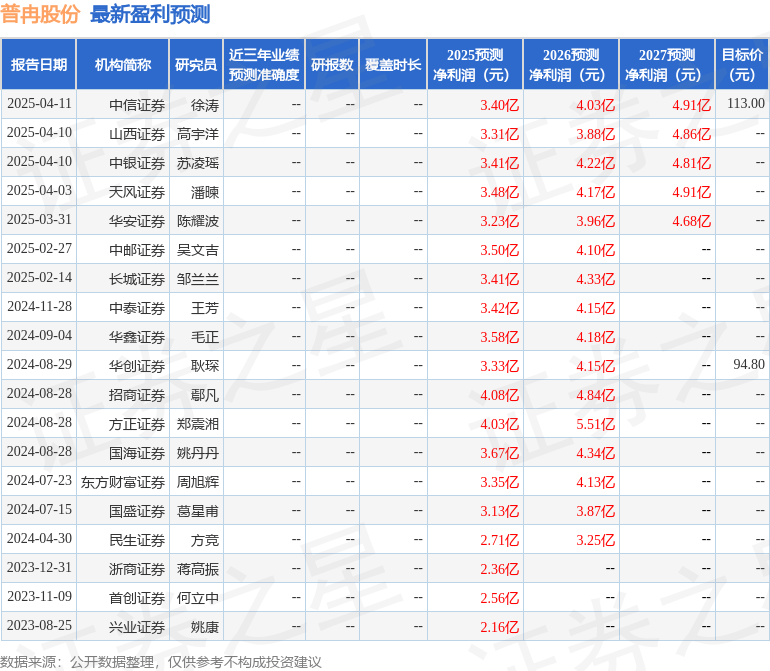Click the 最新盈利预测 heading
This screenshot has height=671, width=770.
click(150, 14)
